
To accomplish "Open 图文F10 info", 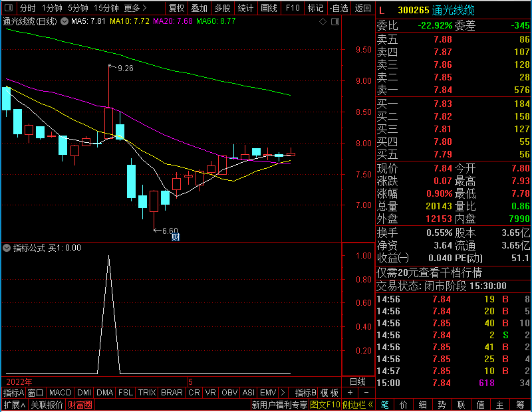I will 325,405.
